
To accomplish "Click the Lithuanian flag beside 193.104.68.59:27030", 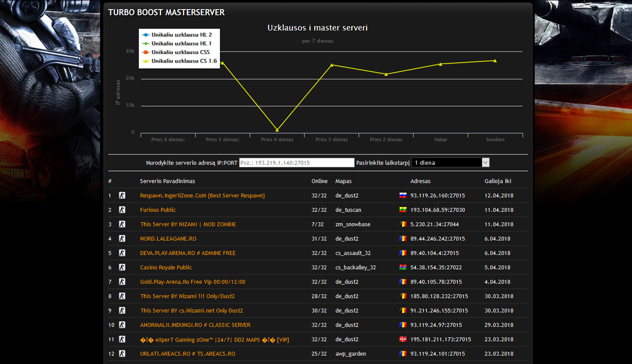I will pyautogui.click(x=403, y=210).
